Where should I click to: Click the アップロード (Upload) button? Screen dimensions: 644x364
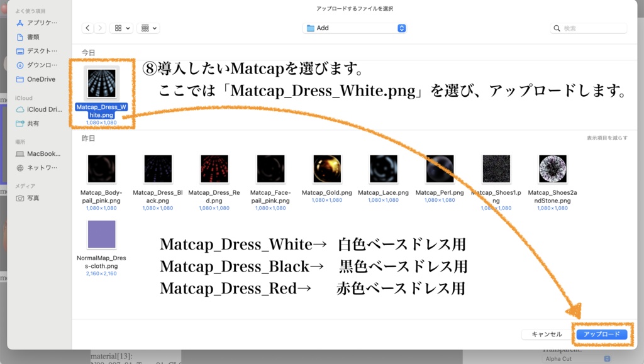tap(602, 334)
